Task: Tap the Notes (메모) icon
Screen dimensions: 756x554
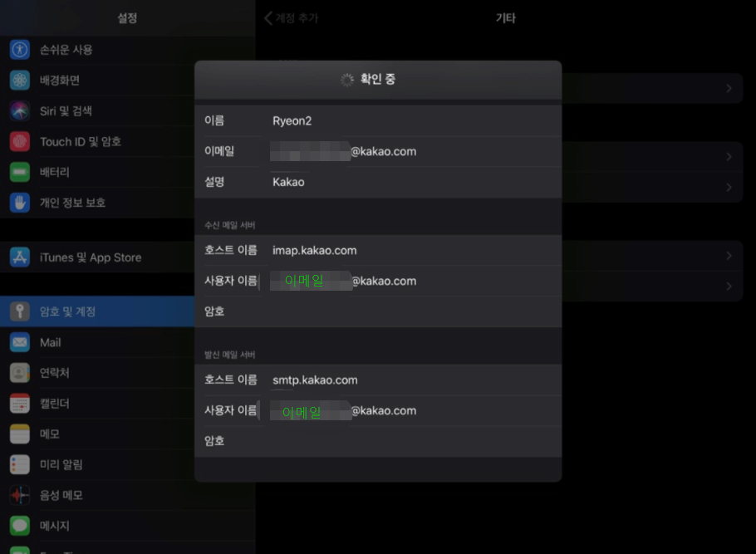Action: tap(20, 434)
